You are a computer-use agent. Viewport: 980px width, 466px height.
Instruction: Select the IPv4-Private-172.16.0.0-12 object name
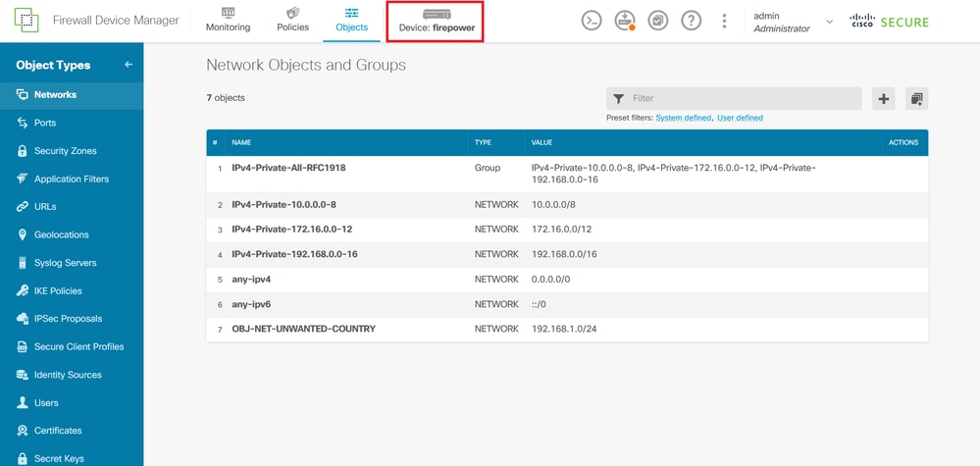coord(292,230)
